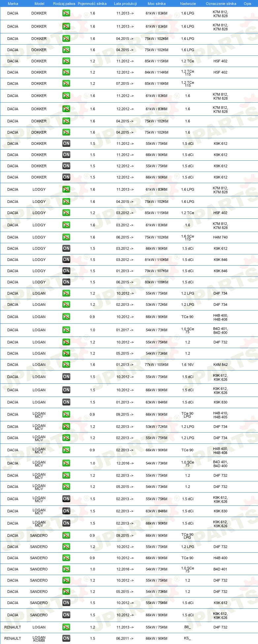
Task: Click petrol fuel icon for Sandero 1.2 LPG row
Action: pyautogui.click(x=66, y=547)
